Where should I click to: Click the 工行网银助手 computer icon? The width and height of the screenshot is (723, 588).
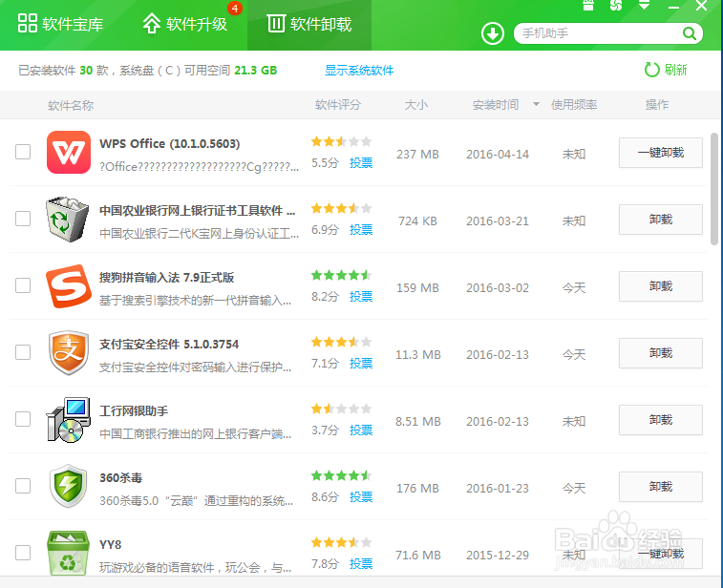point(68,420)
